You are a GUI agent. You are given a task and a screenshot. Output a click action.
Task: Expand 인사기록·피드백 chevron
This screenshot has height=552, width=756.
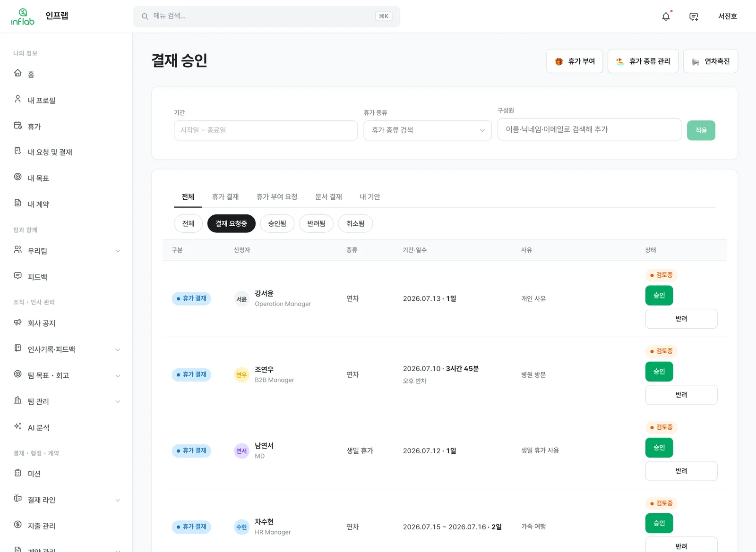[x=118, y=350]
